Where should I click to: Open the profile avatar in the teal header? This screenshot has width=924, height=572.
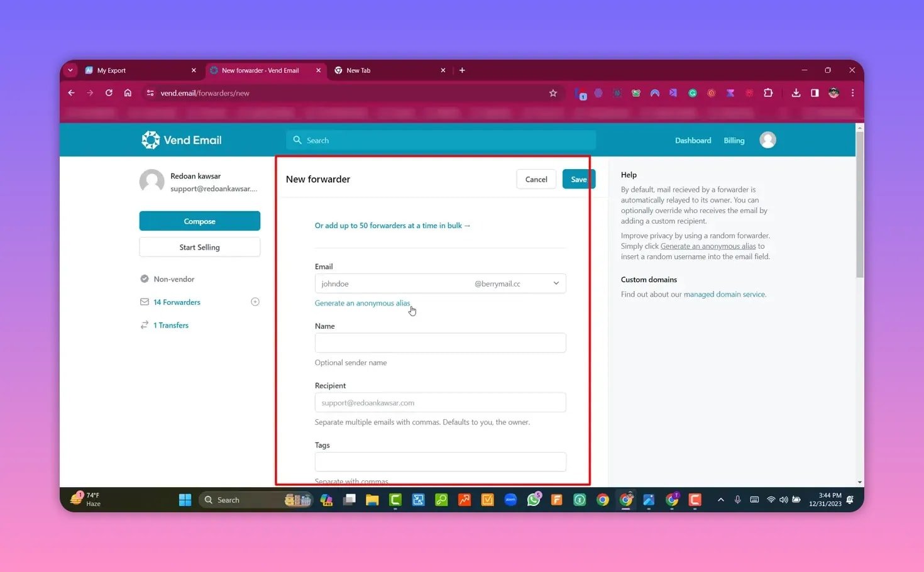point(767,140)
